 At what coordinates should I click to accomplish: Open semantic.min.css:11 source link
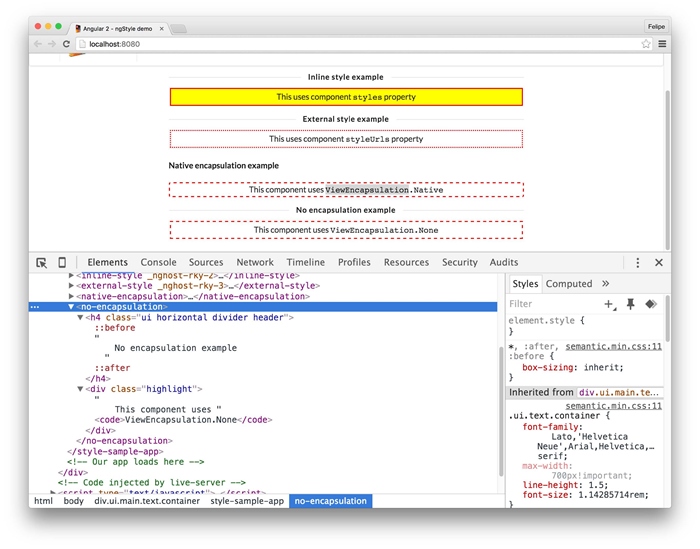613,346
